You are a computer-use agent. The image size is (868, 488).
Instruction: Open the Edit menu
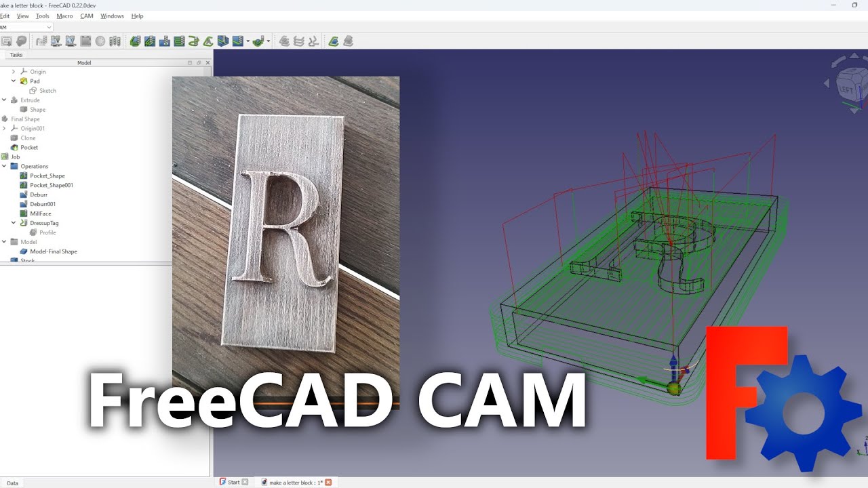[4, 16]
